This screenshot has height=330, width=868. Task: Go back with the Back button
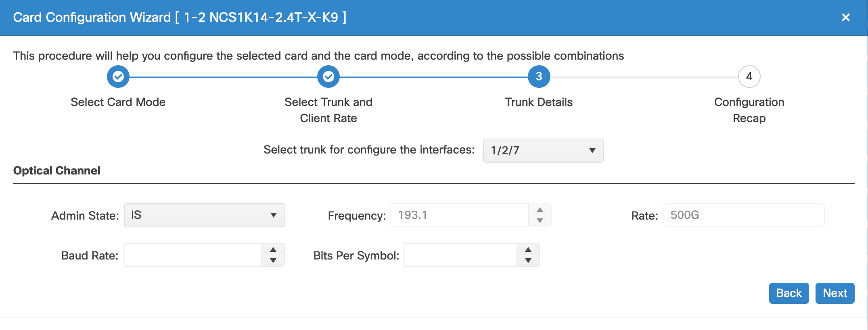(x=789, y=293)
